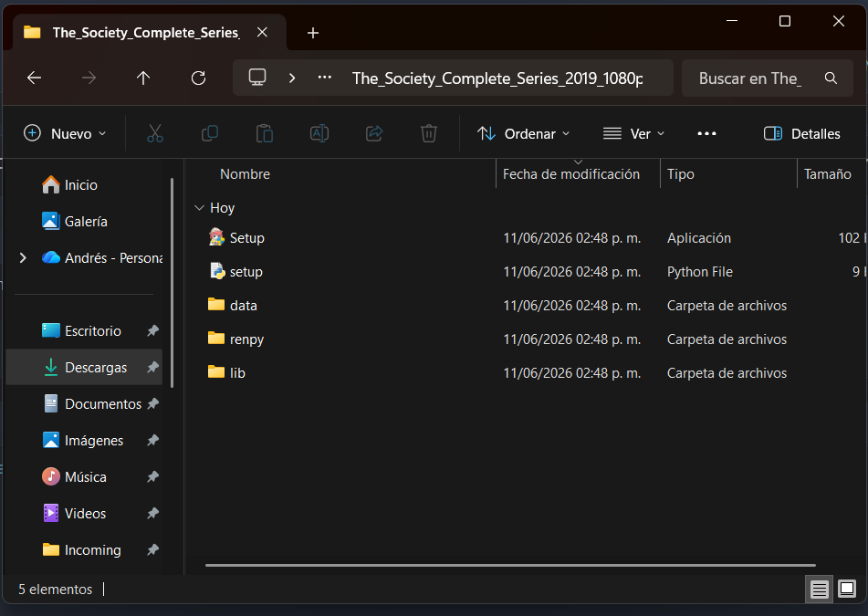Screen dimensions: 868x616
Task: Click the Copy toolbar icon
Action: click(210, 133)
